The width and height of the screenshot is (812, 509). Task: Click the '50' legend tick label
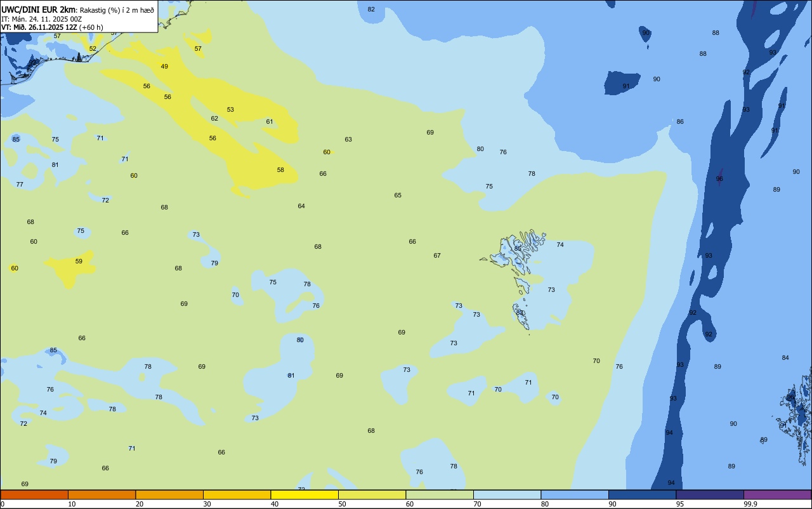click(342, 504)
